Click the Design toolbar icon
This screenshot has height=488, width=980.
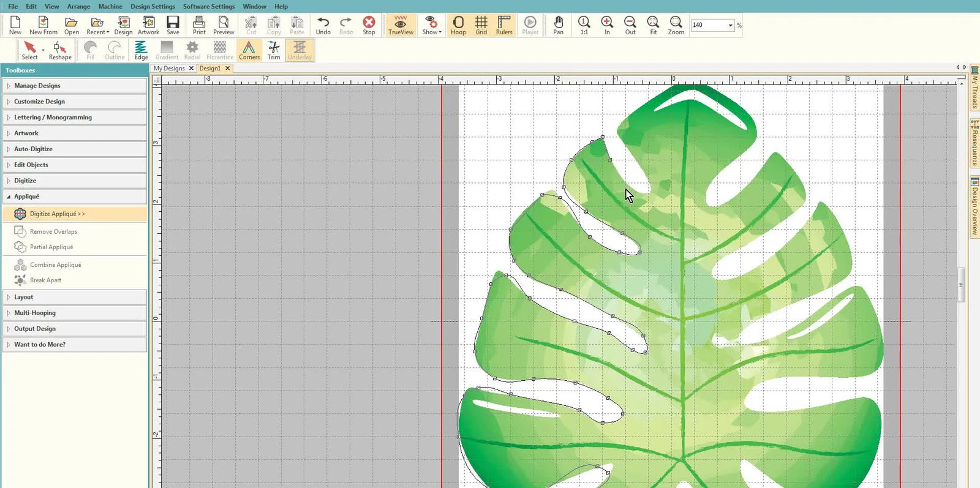123,25
